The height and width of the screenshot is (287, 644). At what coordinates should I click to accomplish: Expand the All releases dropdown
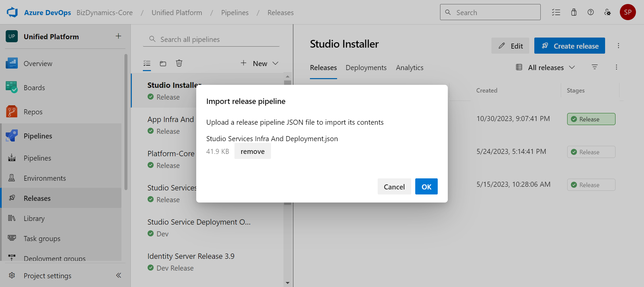[545, 67]
